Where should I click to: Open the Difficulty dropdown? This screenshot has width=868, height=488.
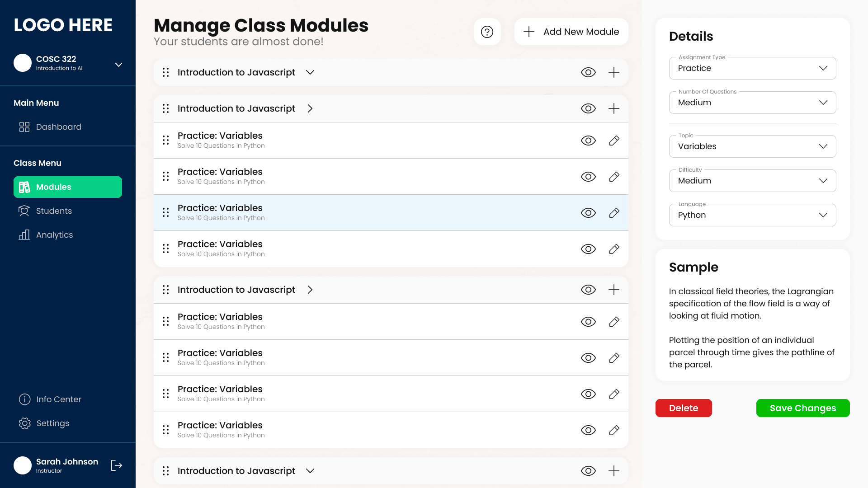pyautogui.click(x=752, y=181)
